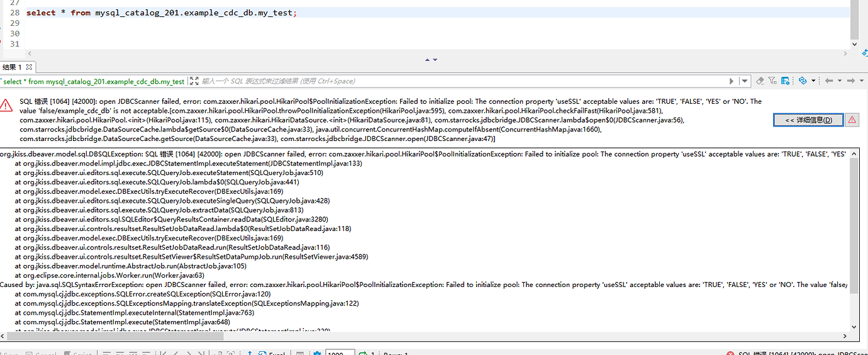The width and height of the screenshot is (868, 355).
Task: Click the blue refresh panels icon
Action: click(803, 81)
